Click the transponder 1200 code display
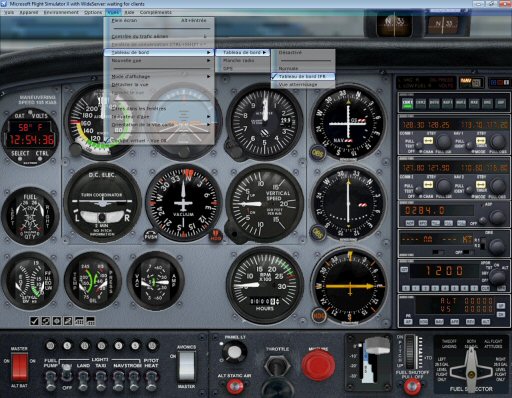The image size is (512, 398). tap(445, 271)
